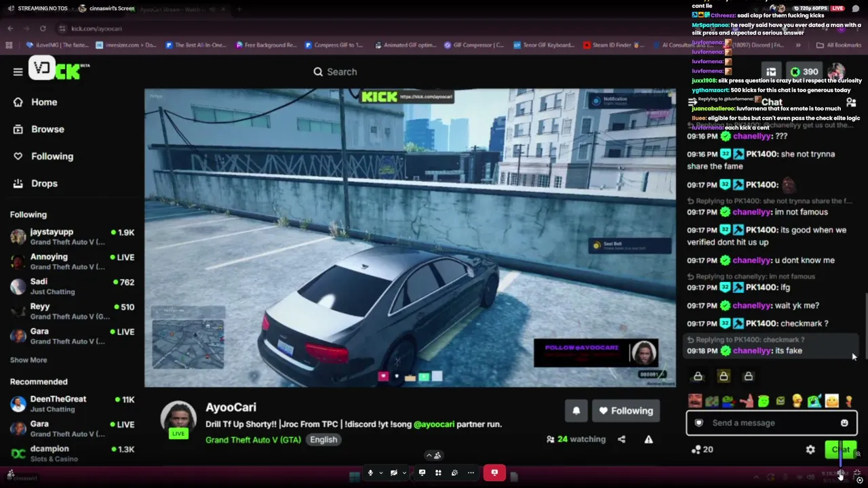Open the shop icon beside the Kicks balance
This screenshot has width=868, height=488.
click(771, 71)
